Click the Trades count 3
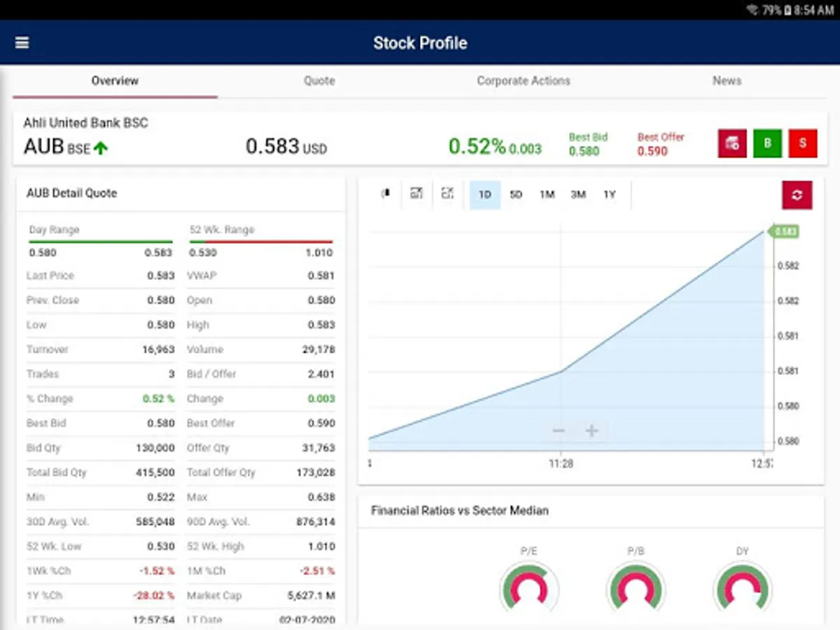This screenshot has height=630, width=840. (171, 374)
